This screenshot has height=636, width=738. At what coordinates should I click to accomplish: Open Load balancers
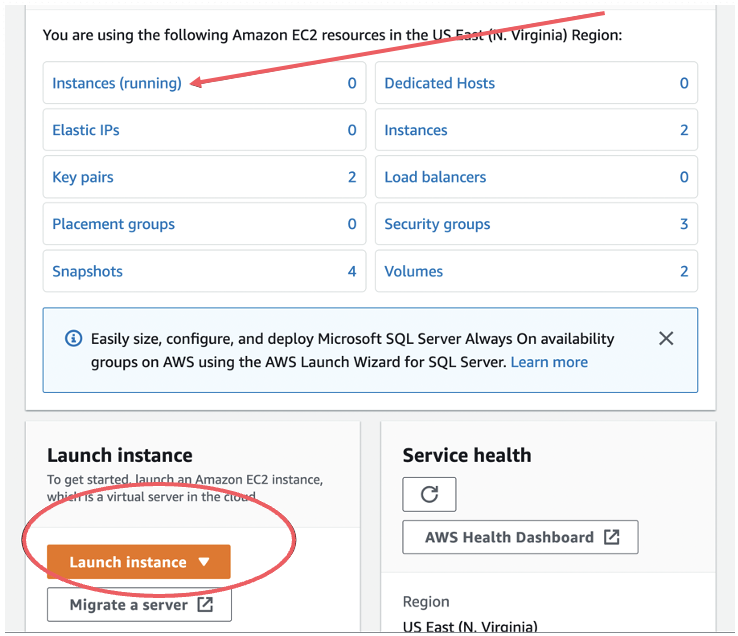[x=435, y=177]
